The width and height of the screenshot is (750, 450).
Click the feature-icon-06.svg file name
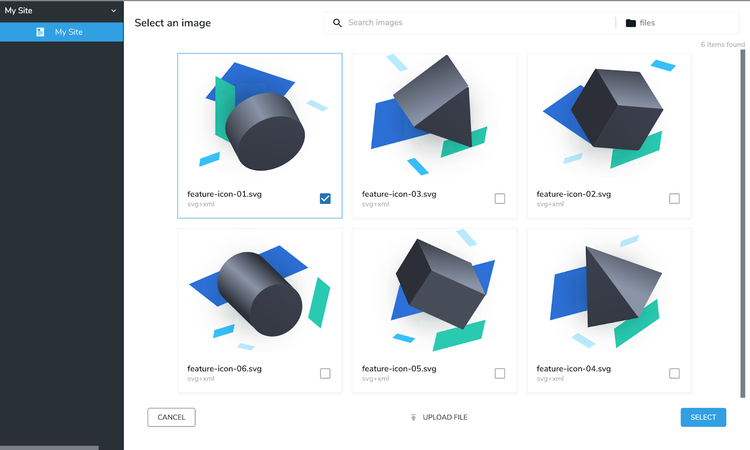(224, 369)
